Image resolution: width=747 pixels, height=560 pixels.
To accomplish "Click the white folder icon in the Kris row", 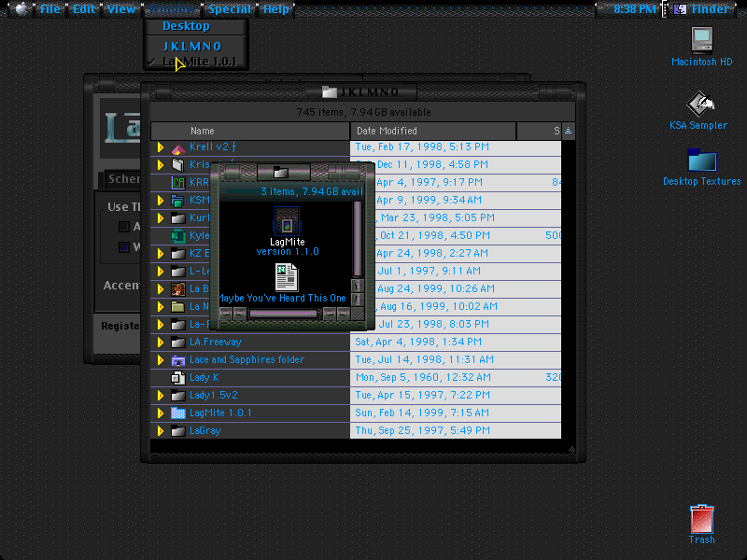I will click(x=178, y=165).
